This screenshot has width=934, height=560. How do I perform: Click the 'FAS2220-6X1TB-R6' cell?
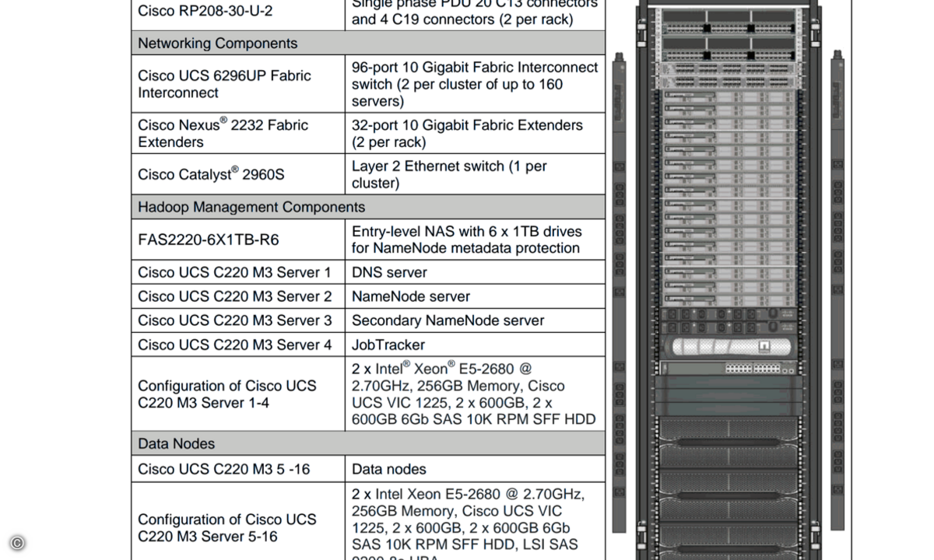[x=238, y=240]
